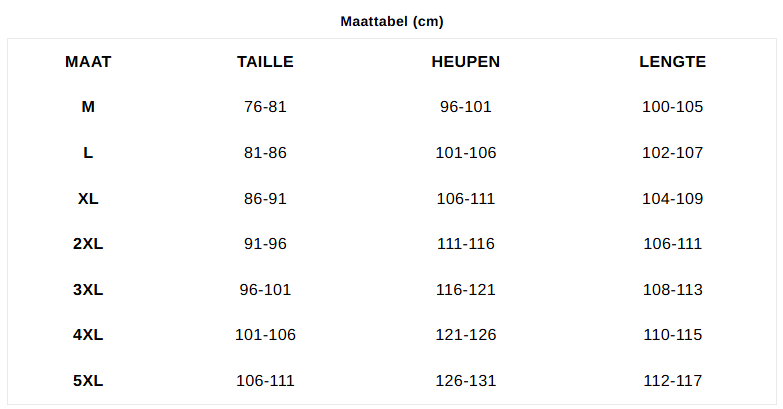Select hip value 121-126 for size 4XL

(x=466, y=335)
